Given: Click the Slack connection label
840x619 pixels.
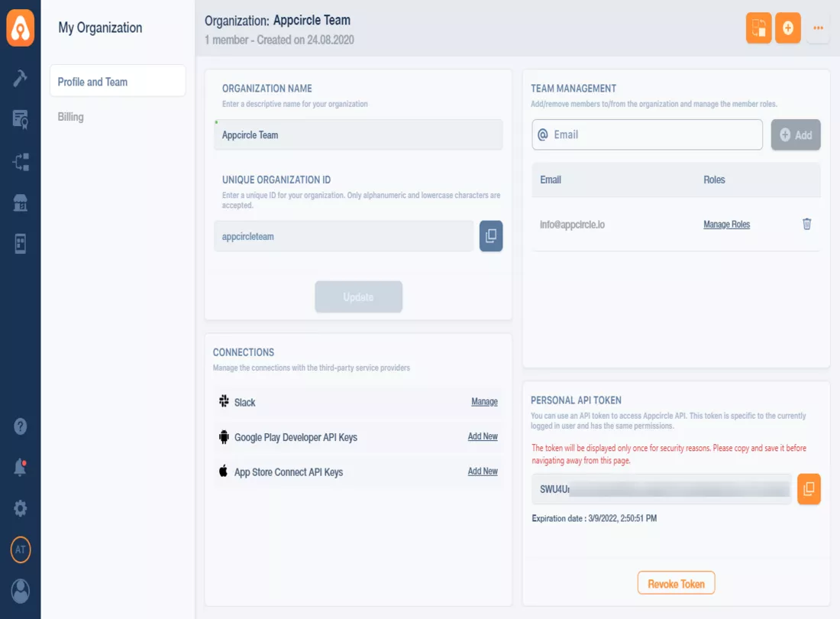Looking at the screenshot, I should pyautogui.click(x=245, y=403).
